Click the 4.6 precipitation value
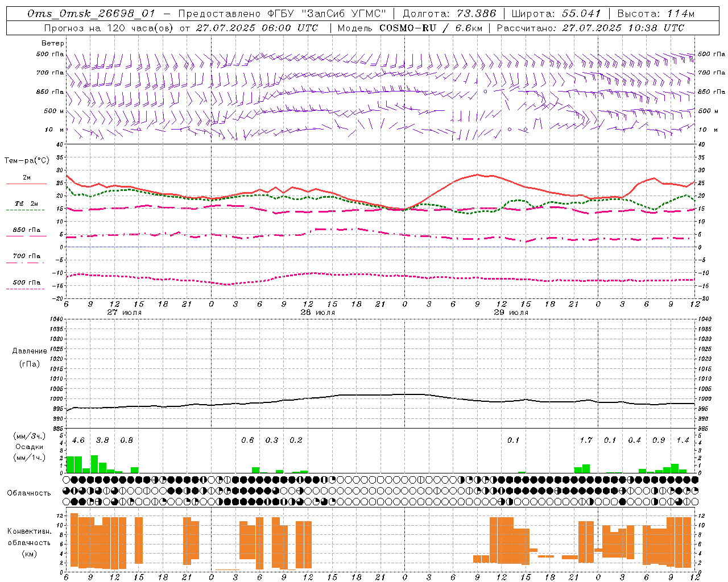 (78, 440)
